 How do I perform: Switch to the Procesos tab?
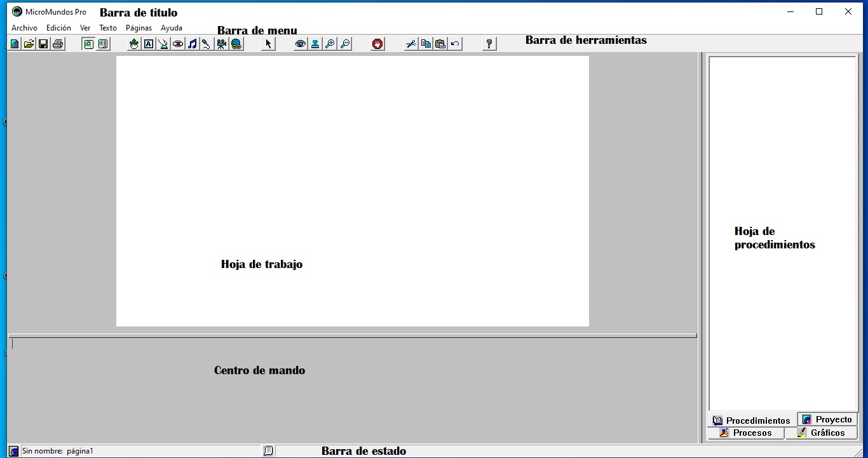point(745,433)
